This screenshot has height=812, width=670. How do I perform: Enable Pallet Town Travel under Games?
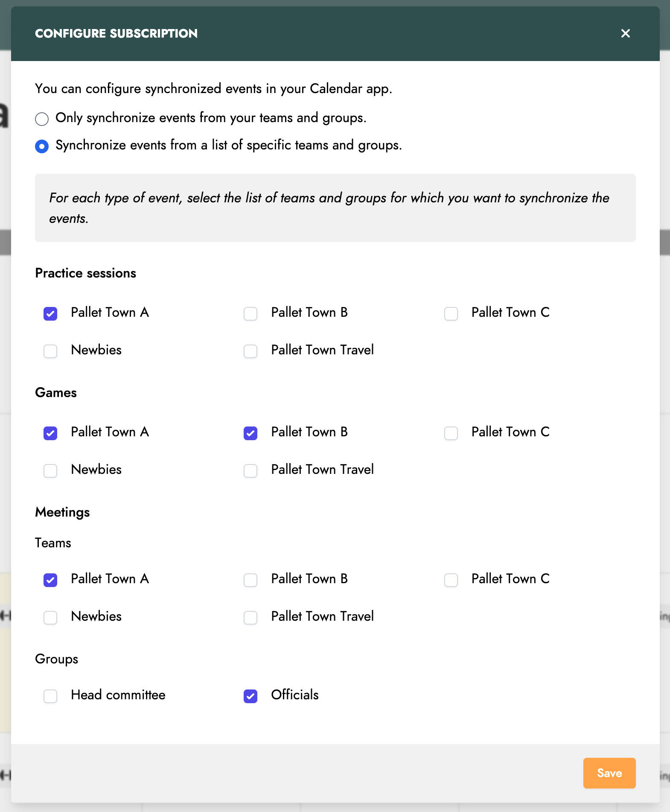pyautogui.click(x=251, y=471)
